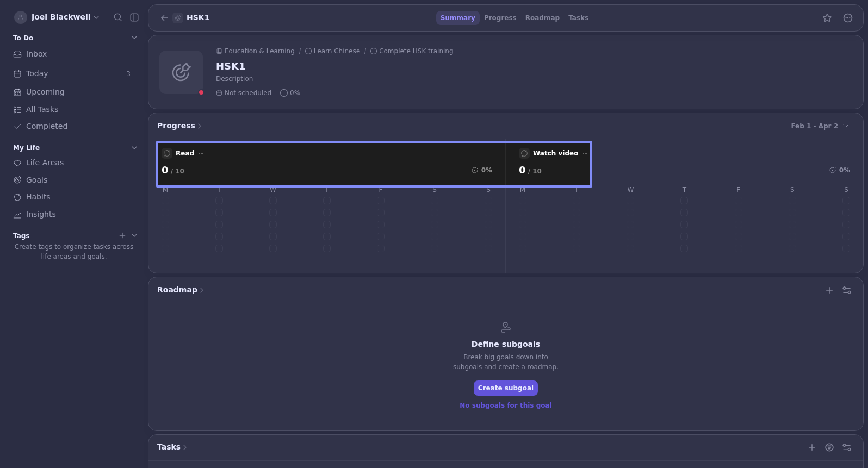Click the Create subgoal button
This screenshot has width=868, height=468.
pyautogui.click(x=505, y=388)
